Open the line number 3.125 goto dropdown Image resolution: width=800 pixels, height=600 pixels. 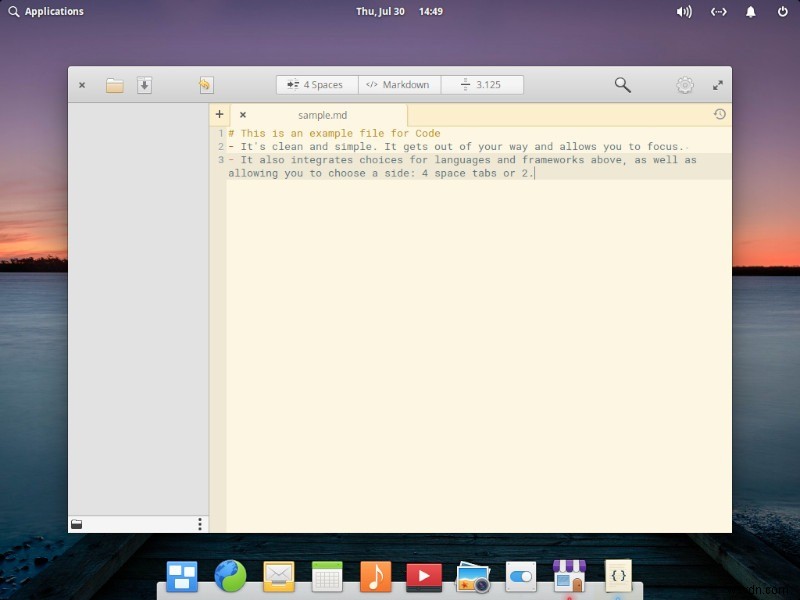point(482,84)
